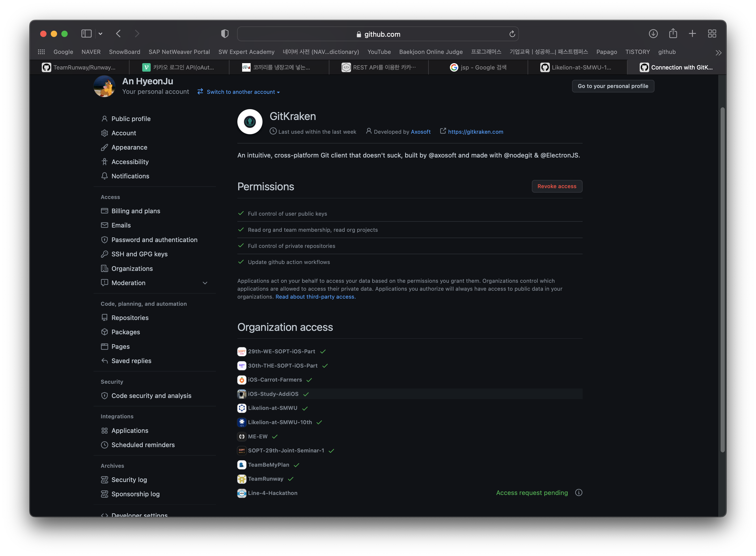Click the Safari sidebar toggle icon

click(x=86, y=34)
